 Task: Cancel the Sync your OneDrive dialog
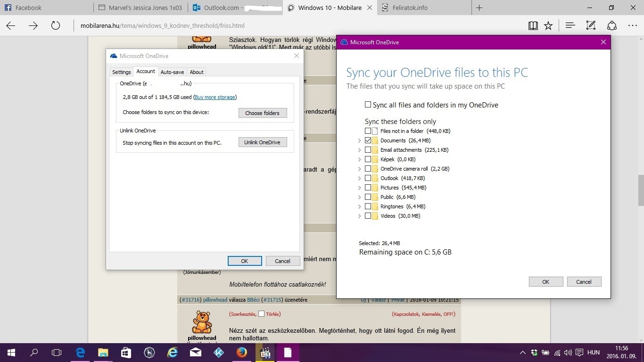point(584,282)
